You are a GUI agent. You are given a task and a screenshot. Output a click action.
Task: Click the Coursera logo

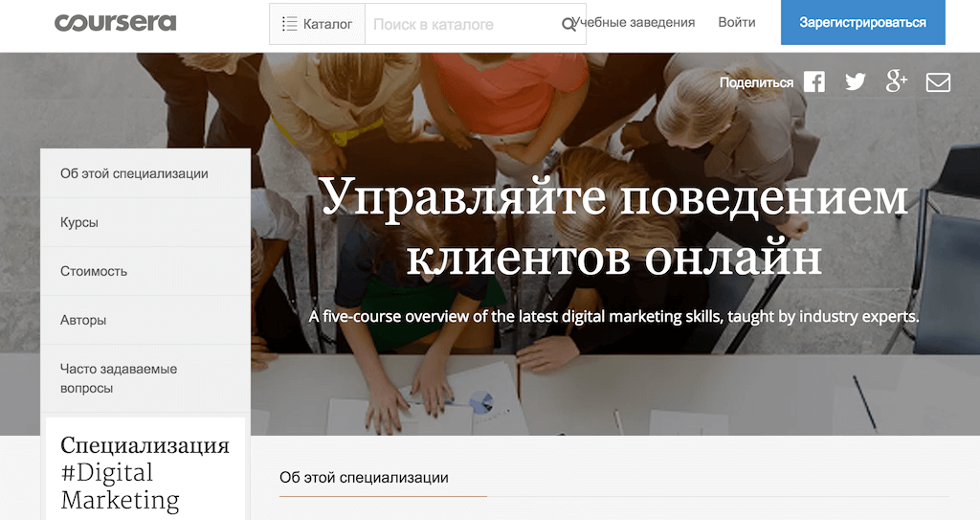pyautogui.click(x=115, y=23)
